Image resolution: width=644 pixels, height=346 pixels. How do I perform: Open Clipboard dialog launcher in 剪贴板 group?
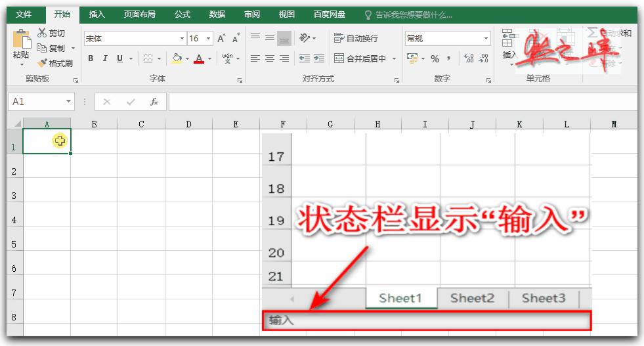[76, 81]
